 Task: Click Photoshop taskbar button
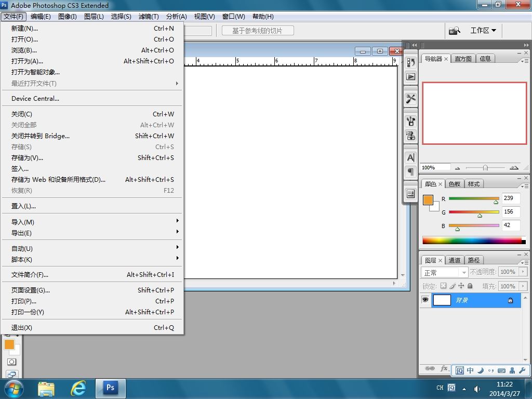click(111, 388)
